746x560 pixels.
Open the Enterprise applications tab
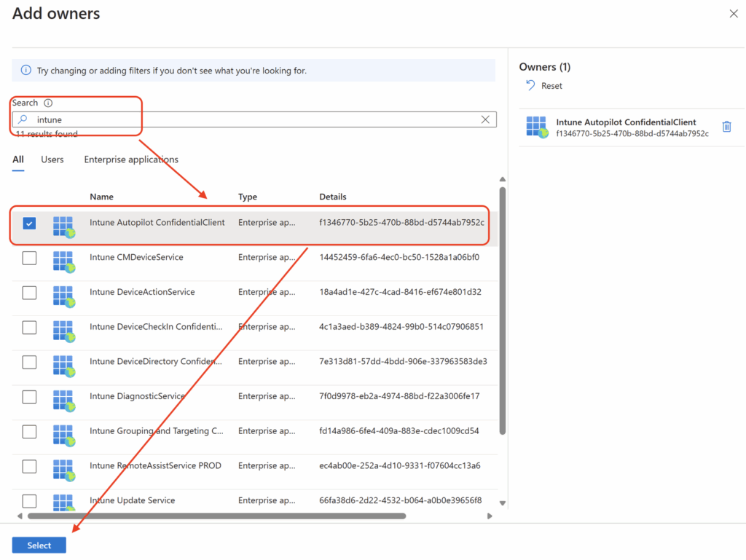(x=131, y=159)
